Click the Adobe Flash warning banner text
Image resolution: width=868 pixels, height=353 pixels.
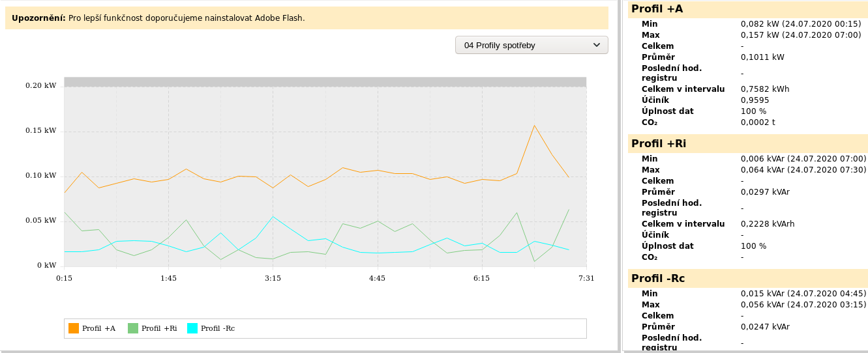[187, 18]
